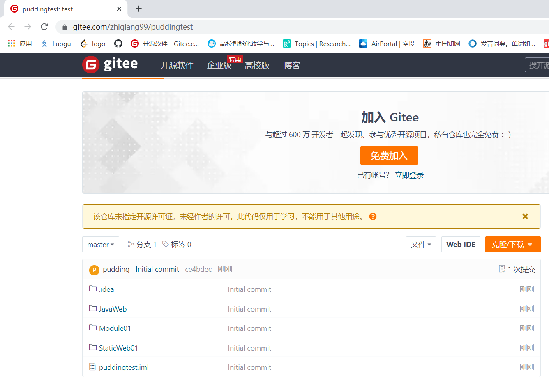Screen dimensions: 549x392
Task: Click the .idea folder icon
Action: (93, 289)
